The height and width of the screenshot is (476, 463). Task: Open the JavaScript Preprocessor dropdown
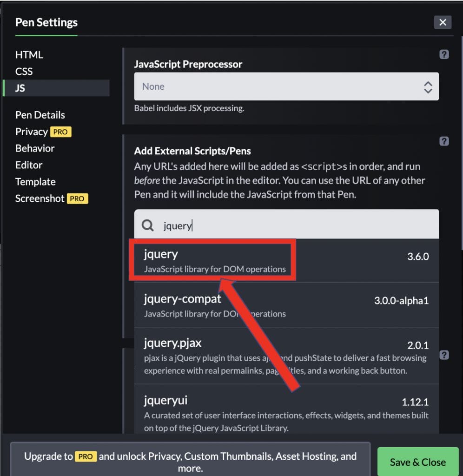tap(286, 86)
